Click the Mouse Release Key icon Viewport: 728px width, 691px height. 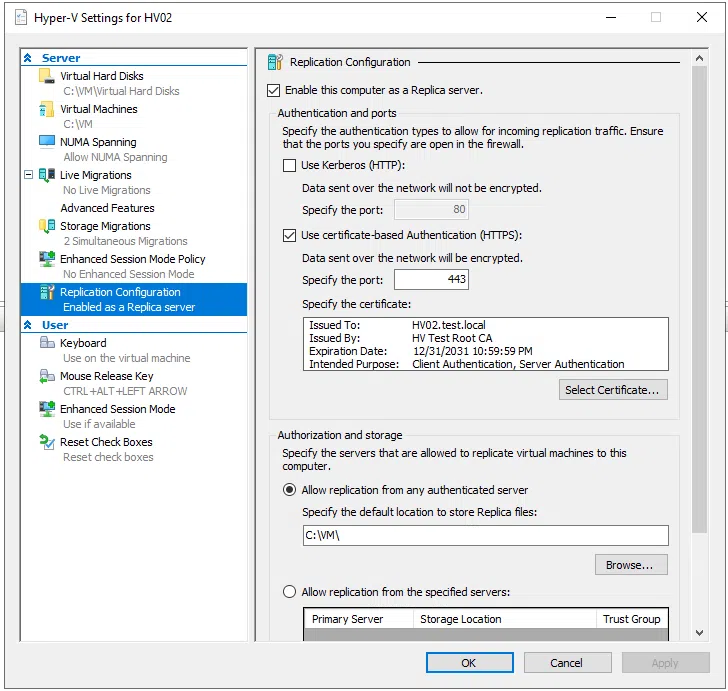point(46,376)
